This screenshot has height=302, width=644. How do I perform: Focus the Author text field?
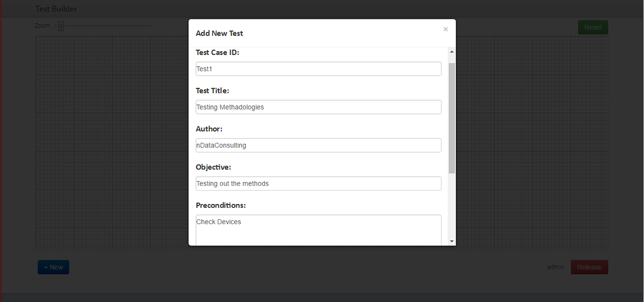(319, 145)
